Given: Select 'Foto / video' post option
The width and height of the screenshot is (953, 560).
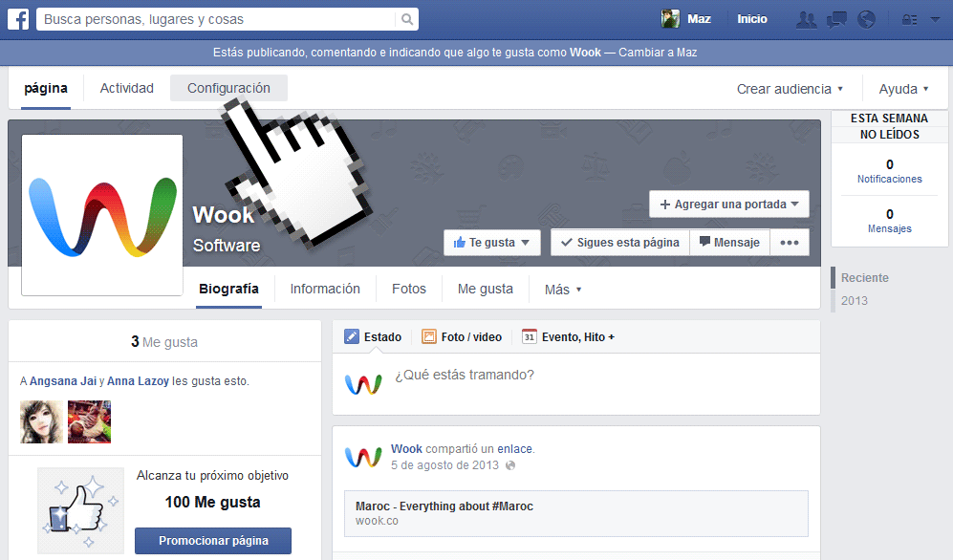Looking at the screenshot, I should point(462,336).
